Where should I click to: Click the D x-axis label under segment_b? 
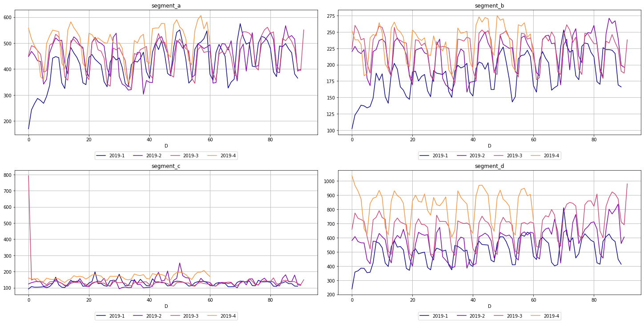[489, 146]
